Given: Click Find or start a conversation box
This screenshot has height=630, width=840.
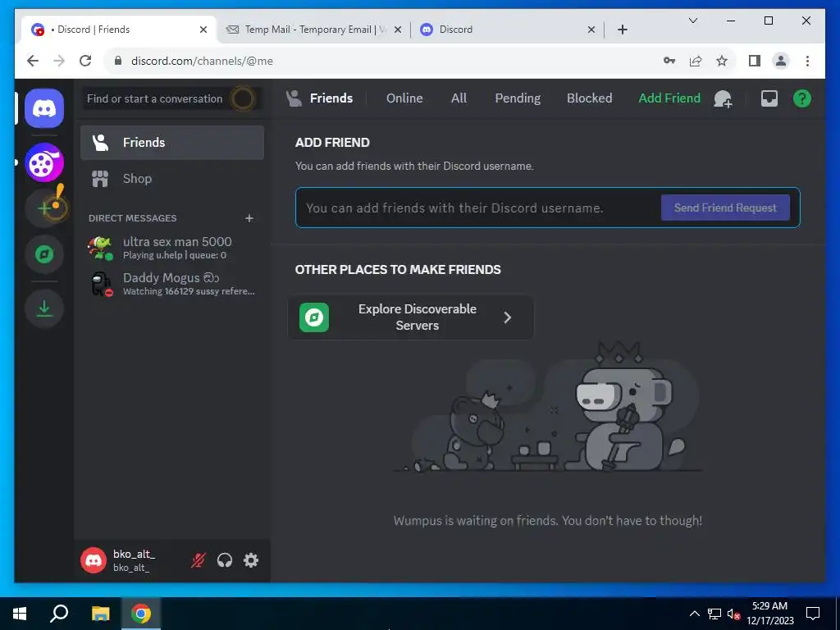Looking at the screenshot, I should point(172,98).
